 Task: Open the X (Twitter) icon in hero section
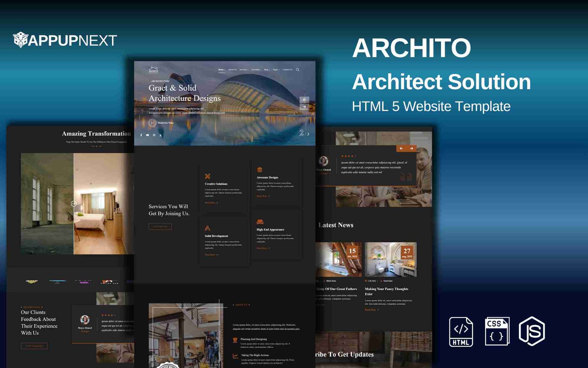pos(161,135)
